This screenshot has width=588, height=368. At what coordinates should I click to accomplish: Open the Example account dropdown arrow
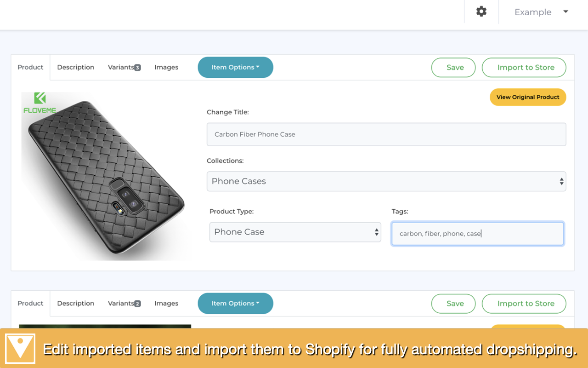565,12
